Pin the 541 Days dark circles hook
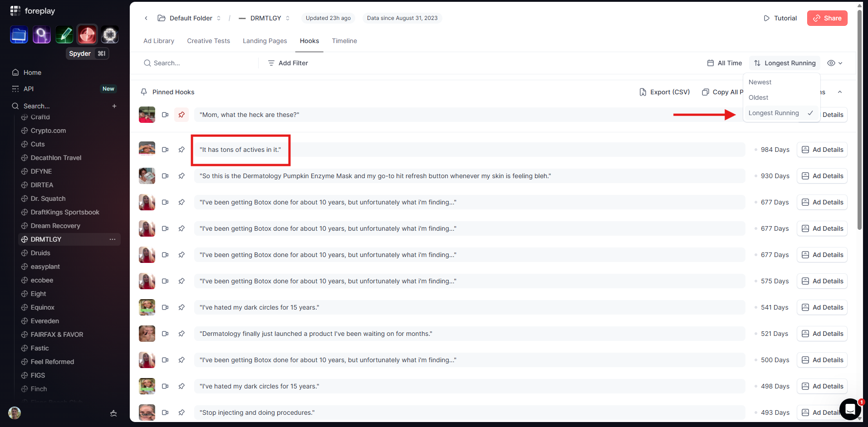868x427 pixels. [x=181, y=307]
